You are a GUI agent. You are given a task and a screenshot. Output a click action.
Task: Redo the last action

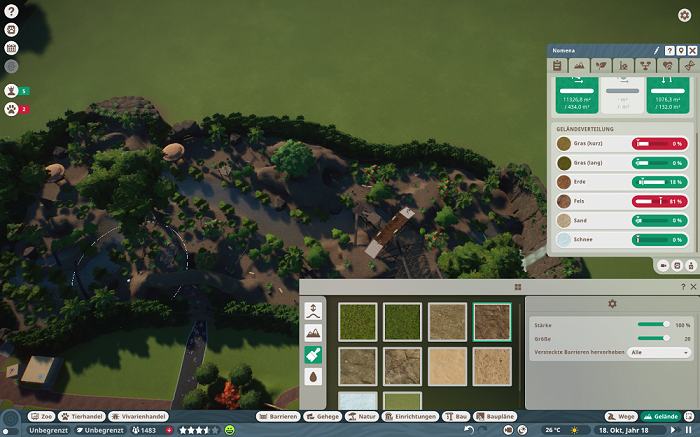[483, 430]
